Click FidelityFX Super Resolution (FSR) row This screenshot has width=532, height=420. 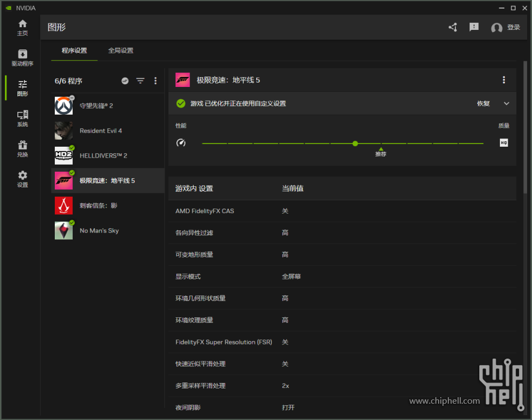click(x=342, y=342)
